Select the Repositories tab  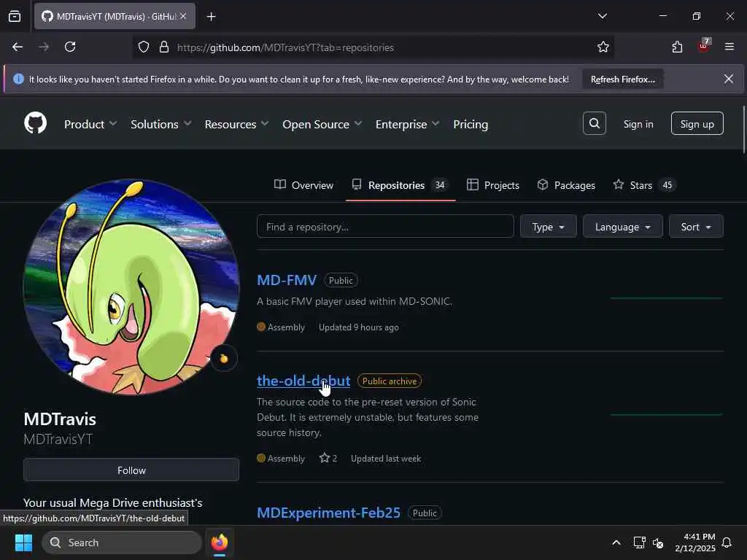[400, 185]
